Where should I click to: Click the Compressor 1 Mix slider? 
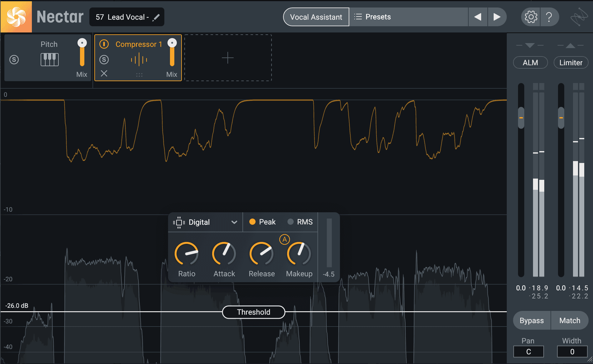(172, 52)
